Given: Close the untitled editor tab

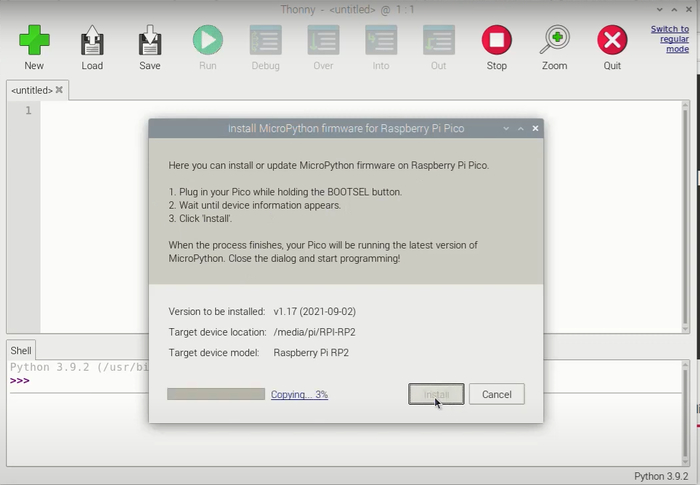Looking at the screenshot, I should click(59, 90).
